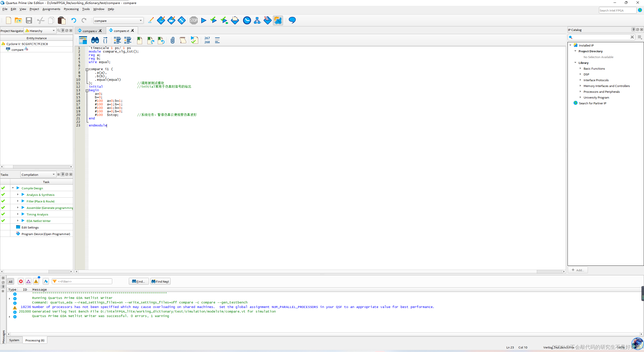
Task: Click the paperclip insert file icon
Action: [x=173, y=40]
